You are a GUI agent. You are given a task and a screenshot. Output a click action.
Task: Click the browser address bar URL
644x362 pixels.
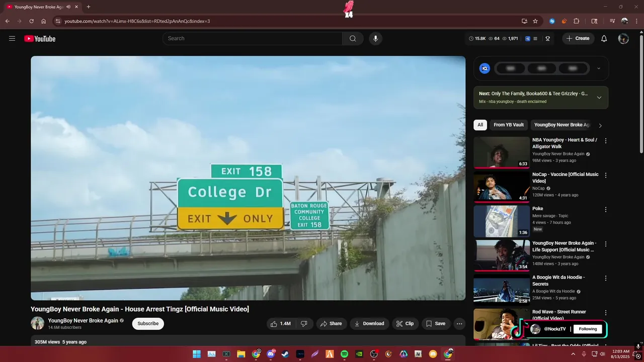pos(137,21)
